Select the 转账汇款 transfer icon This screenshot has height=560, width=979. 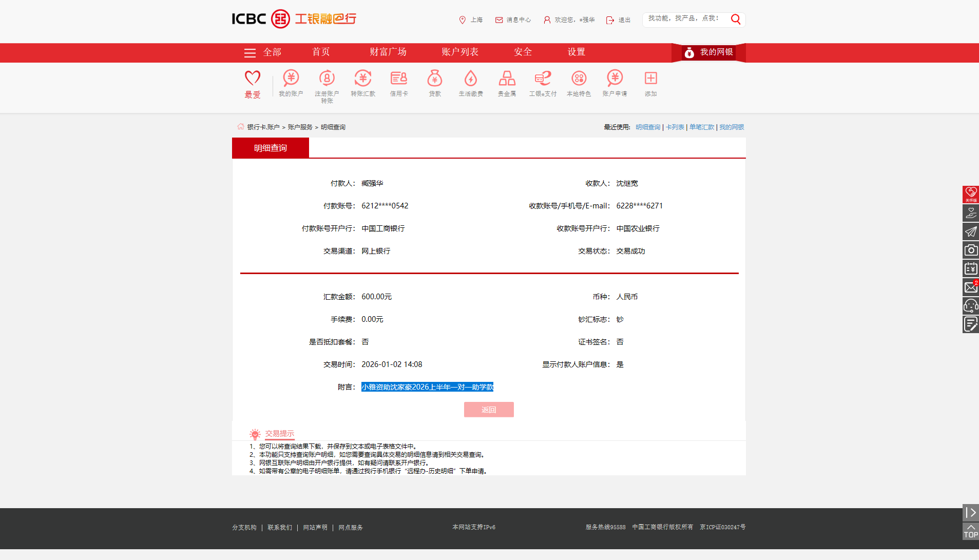363,83
